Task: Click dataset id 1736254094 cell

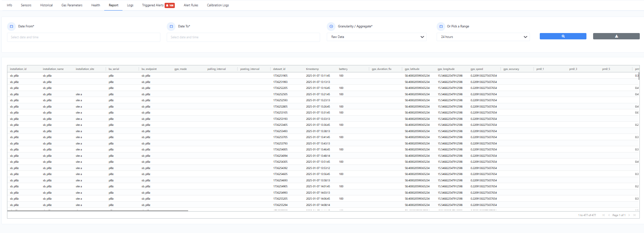Action: [x=280, y=156]
